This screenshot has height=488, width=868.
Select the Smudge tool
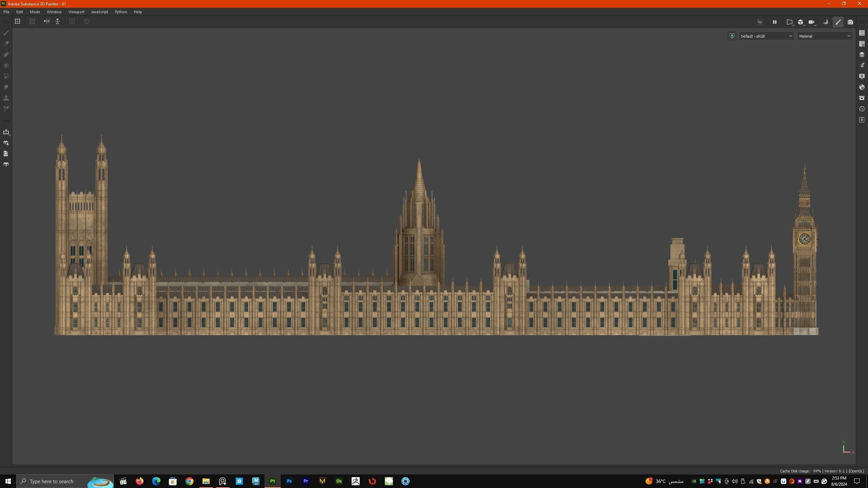6,87
